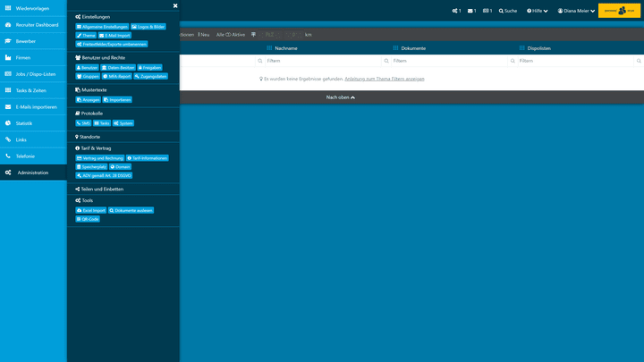Close the administration panel with X
The image size is (644, 362).
175,5
